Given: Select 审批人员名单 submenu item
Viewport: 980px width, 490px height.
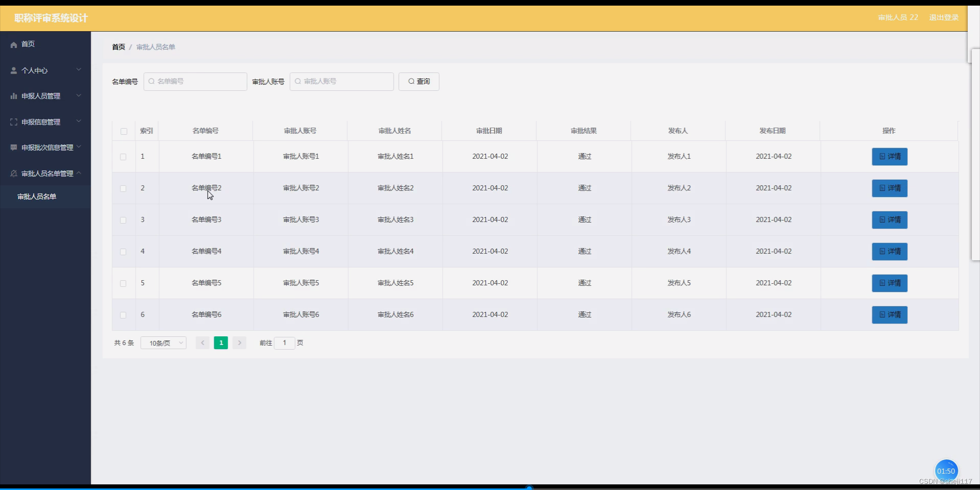Looking at the screenshot, I should [36, 197].
